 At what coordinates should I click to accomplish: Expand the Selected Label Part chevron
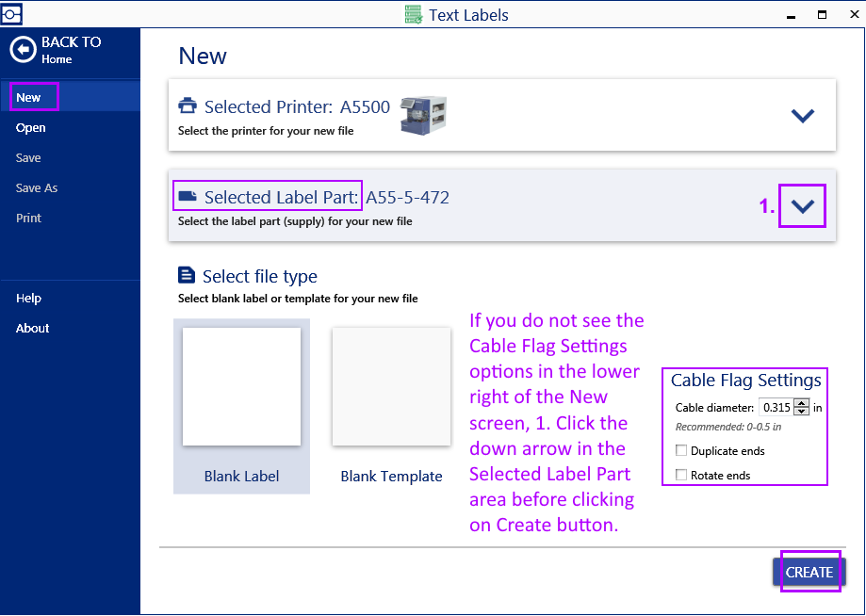802,207
